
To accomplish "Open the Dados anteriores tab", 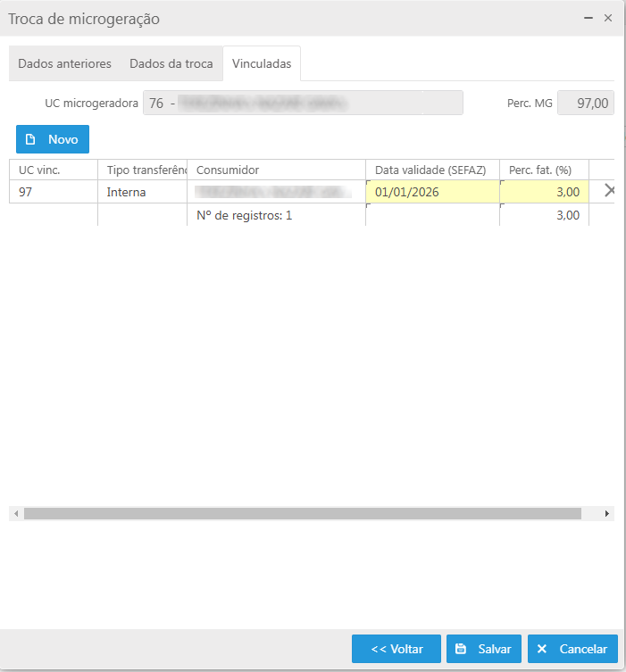I will 65,63.
